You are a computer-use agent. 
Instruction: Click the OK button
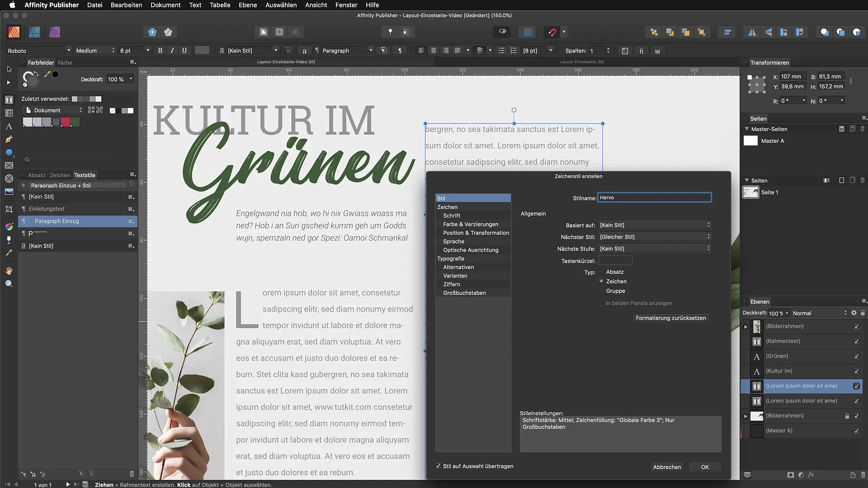(x=705, y=467)
